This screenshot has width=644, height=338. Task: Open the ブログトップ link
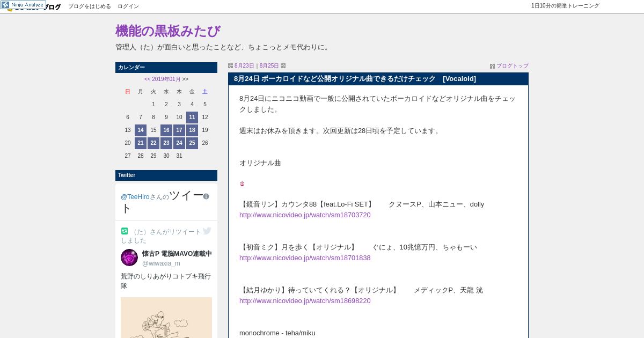(513, 66)
